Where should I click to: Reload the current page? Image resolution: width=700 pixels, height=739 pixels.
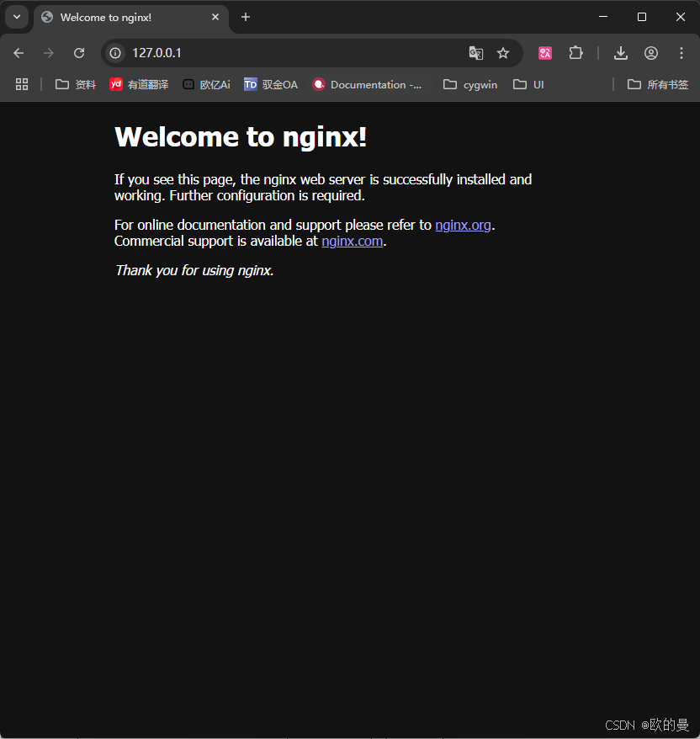(79, 53)
